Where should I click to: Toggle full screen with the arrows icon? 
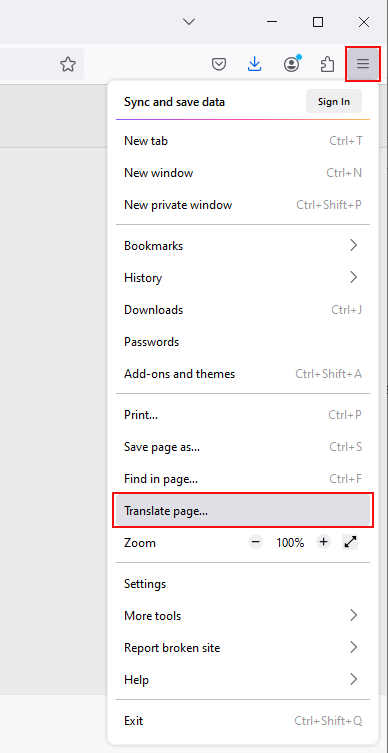(x=351, y=542)
